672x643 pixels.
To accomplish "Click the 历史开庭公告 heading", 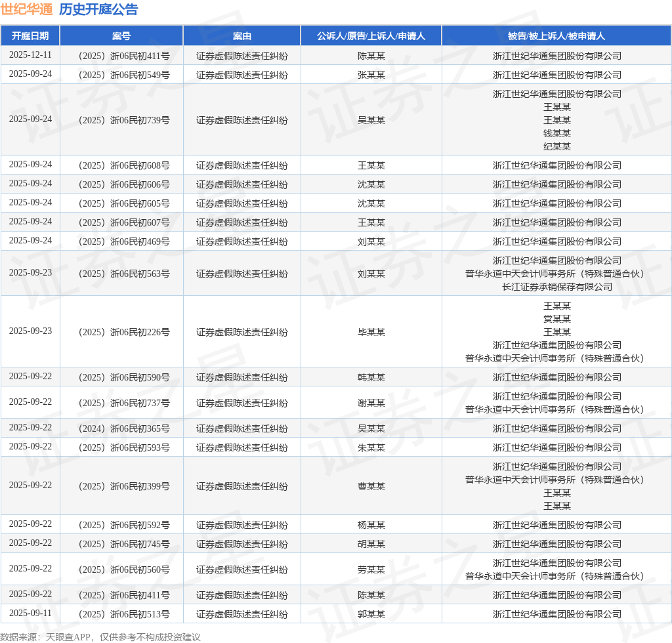I will coord(98,9).
